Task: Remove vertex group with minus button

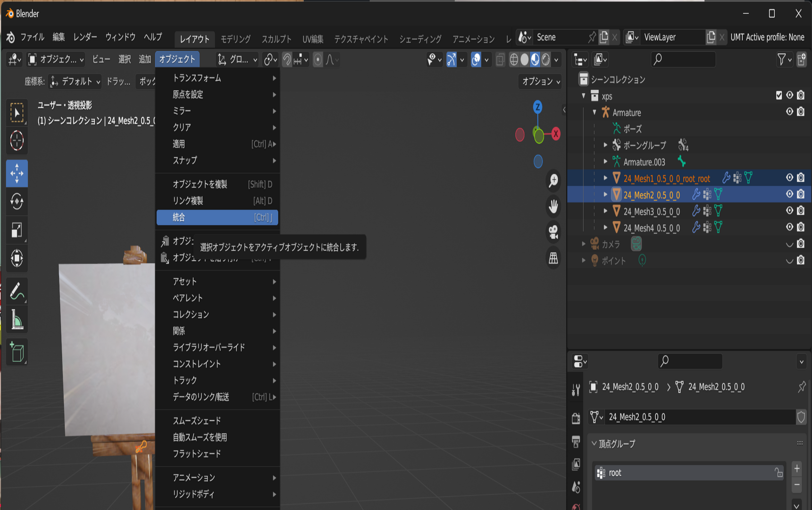Action: point(797,485)
